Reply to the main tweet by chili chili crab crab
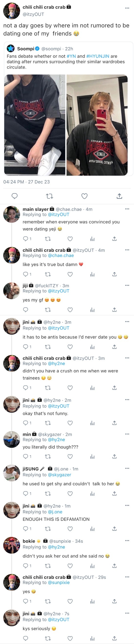This screenshot has width=134, height=644. pyautogui.click(x=15, y=196)
